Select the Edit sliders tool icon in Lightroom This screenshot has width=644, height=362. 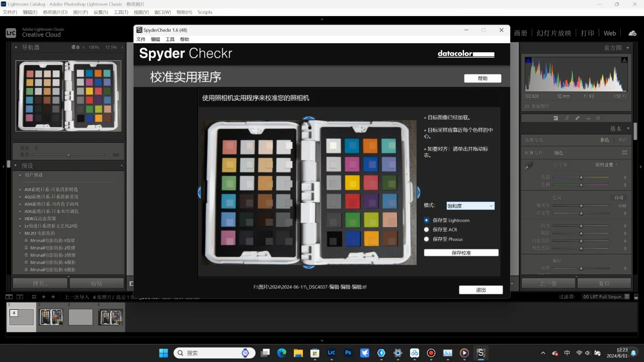(x=556, y=118)
